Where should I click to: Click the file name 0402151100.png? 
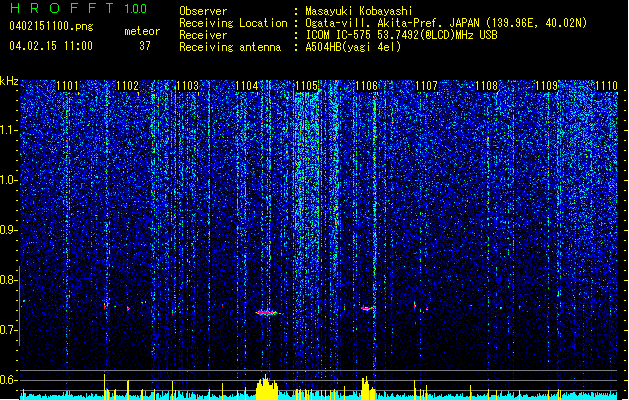click(51, 27)
